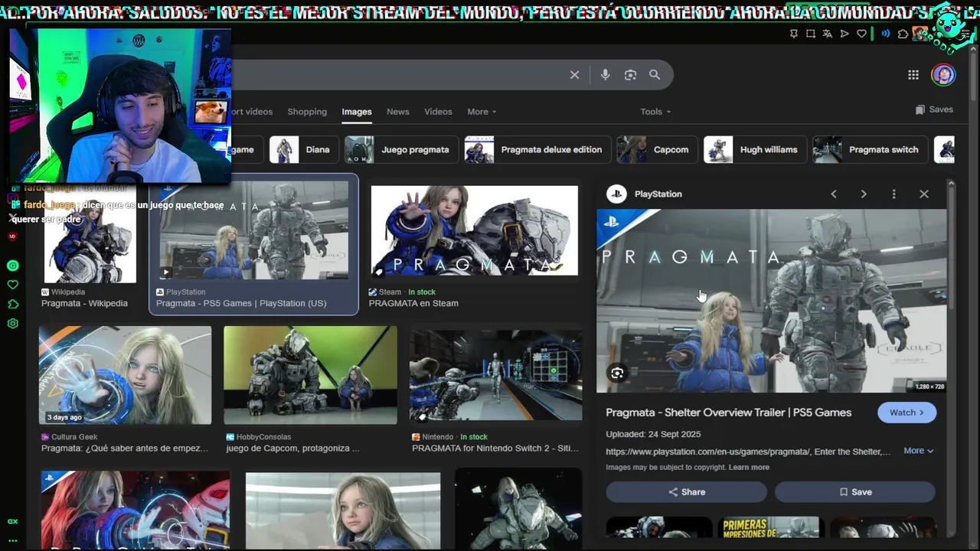Select the Images tab
The width and height of the screenshot is (980, 551).
coord(357,112)
